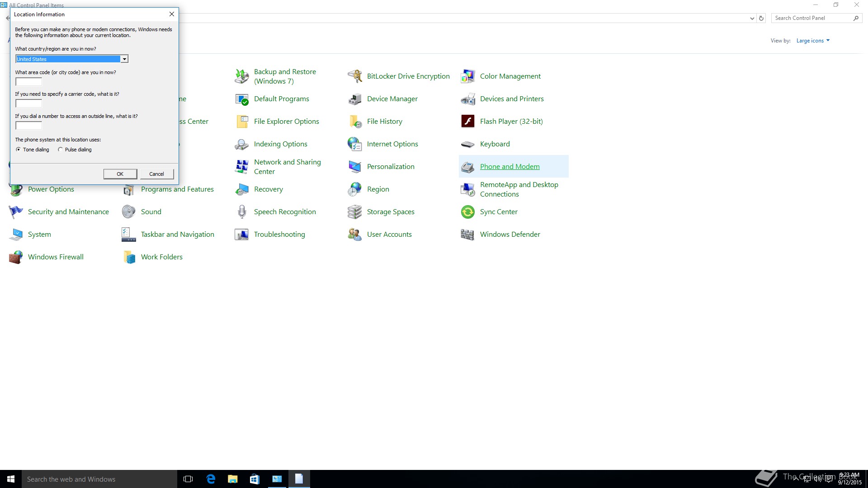Click the outside line number input field
Image resolution: width=868 pixels, height=488 pixels.
[x=28, y=126]
